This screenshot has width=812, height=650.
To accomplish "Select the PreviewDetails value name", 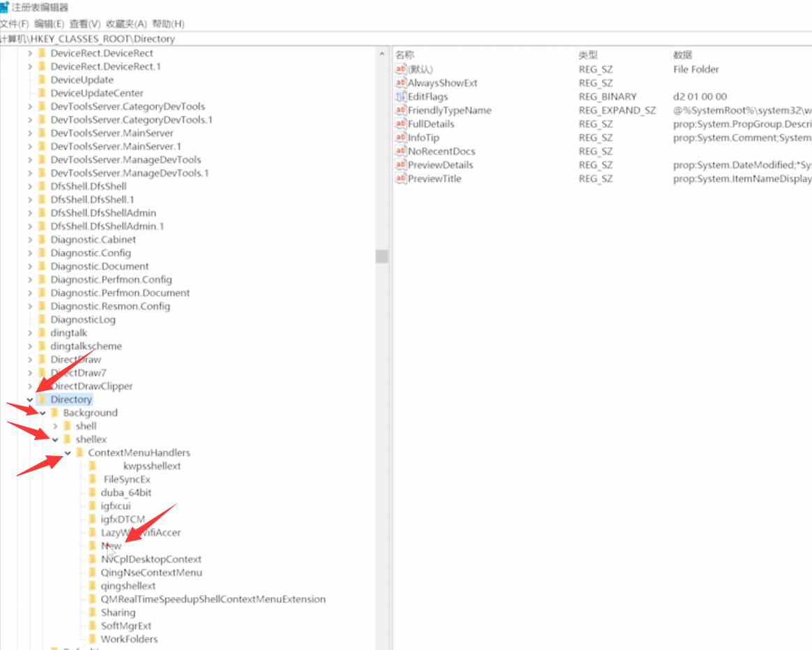I will click(x=441, y=165).
